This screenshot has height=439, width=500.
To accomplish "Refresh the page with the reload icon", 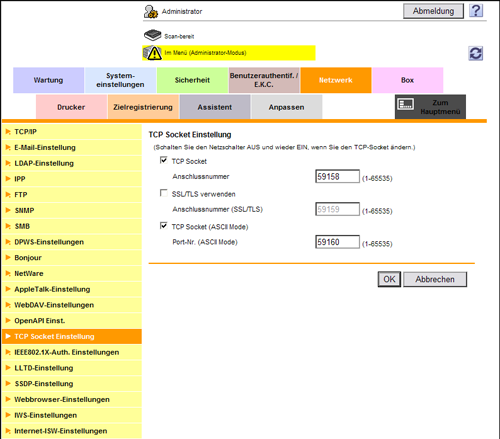I will 476,53.
